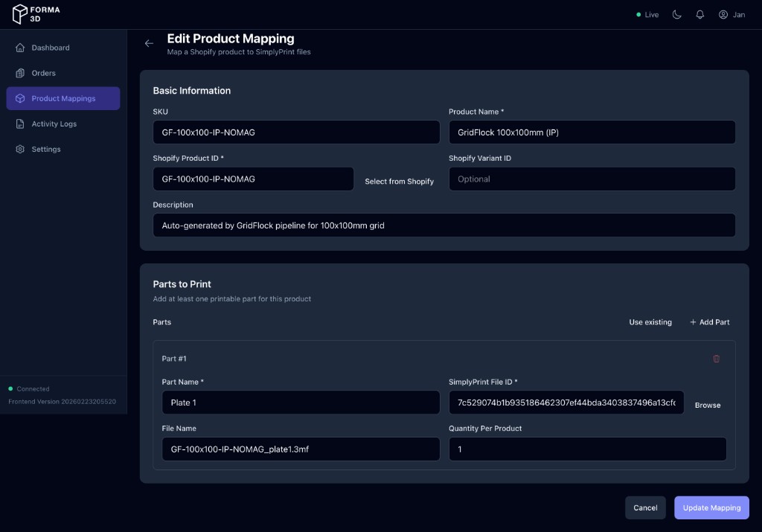Click the + Add Part button
Image resolution: width=762 pixels, height=532 pixels.
click(x=709, y=321)
